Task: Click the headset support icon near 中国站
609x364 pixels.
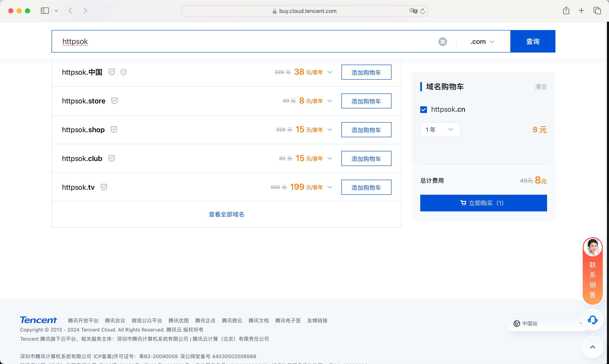Action: click(x=593, y=320)
